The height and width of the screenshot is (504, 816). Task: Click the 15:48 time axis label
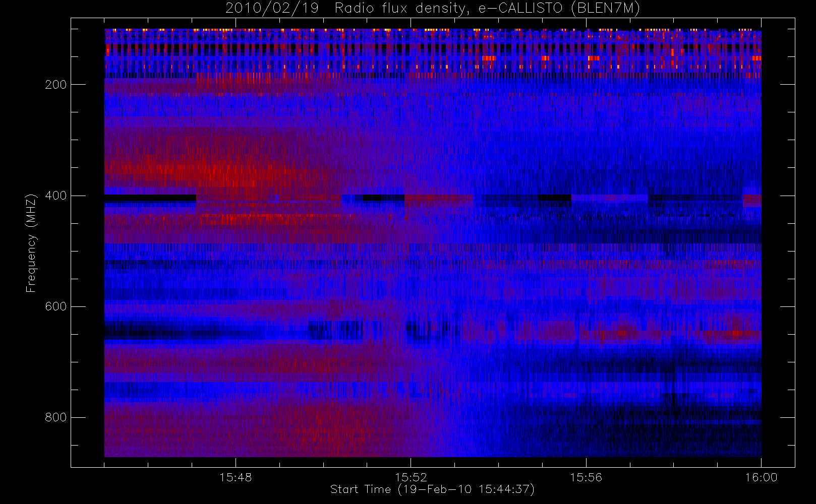point(236,477)
